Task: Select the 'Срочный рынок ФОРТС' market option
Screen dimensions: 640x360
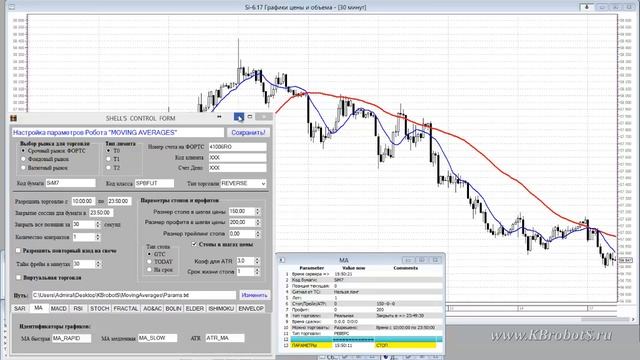Action: [23, 151]
